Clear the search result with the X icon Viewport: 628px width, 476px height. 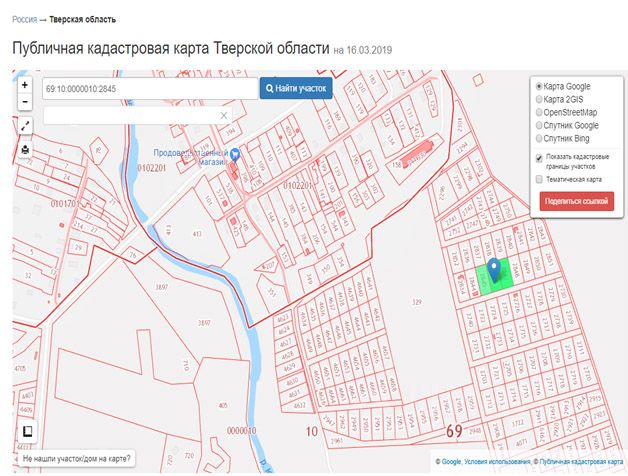point(224,116)
